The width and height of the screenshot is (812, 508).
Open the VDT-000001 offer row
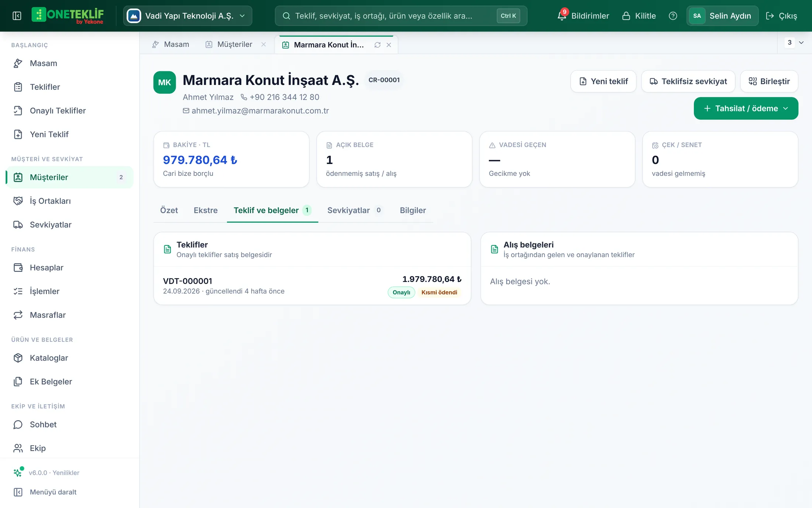point(312,286)
